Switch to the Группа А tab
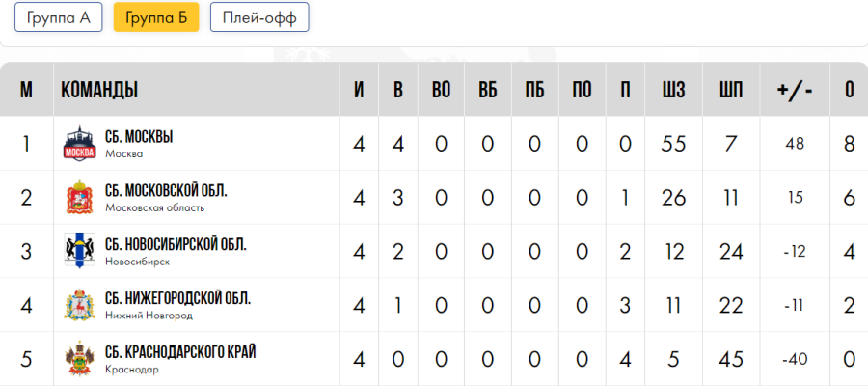This screenshot has height=386, width=868. (58, 17)
